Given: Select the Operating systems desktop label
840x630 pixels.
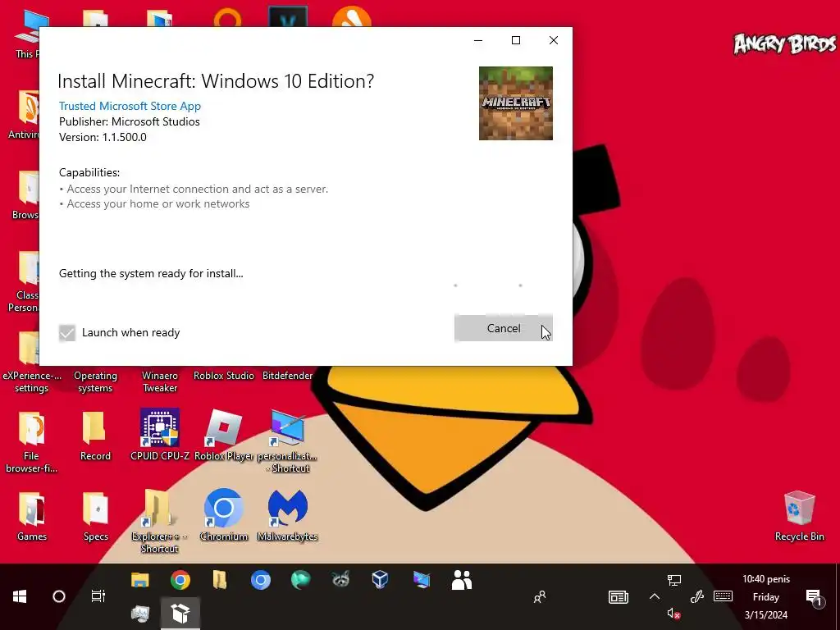Looking at the screenshot, I should click(x=95, y=381).
